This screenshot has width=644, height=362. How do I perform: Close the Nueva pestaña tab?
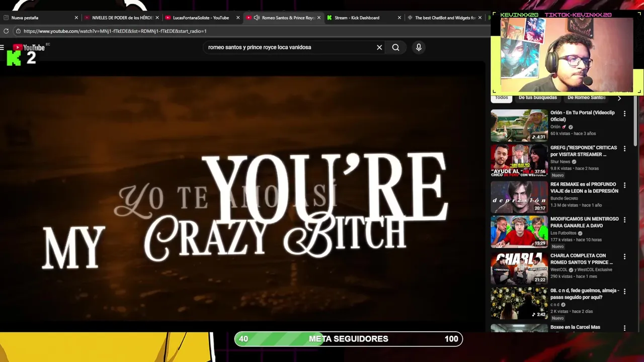pyautogui.click(x=76, y=18)
